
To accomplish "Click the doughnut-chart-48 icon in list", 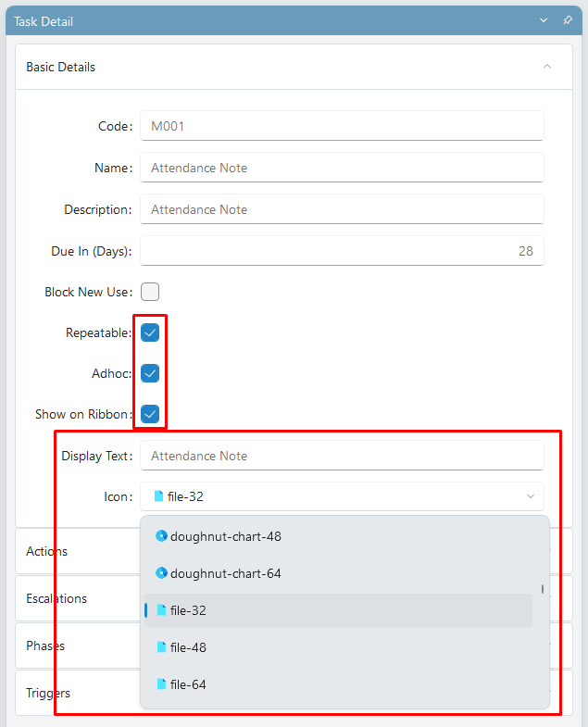I will [161, 536].
